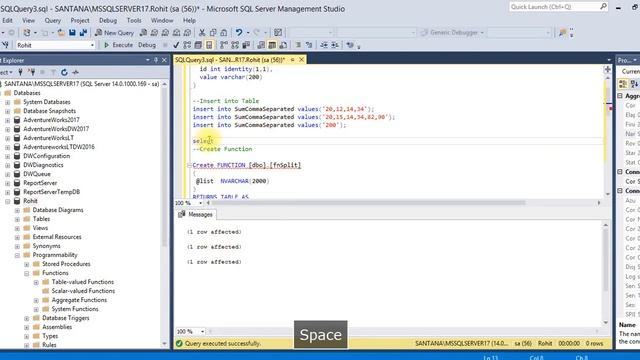Image resolution: width=640 pixels, height=360 pixels.
Task: Expand the Stored Procedures folder
Action: click(27, 264)
